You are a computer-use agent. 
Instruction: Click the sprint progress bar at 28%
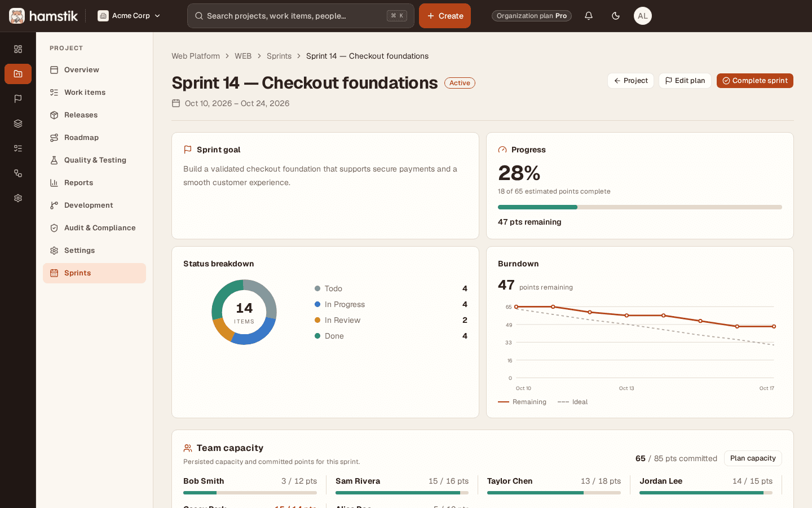tap(640, 207)
